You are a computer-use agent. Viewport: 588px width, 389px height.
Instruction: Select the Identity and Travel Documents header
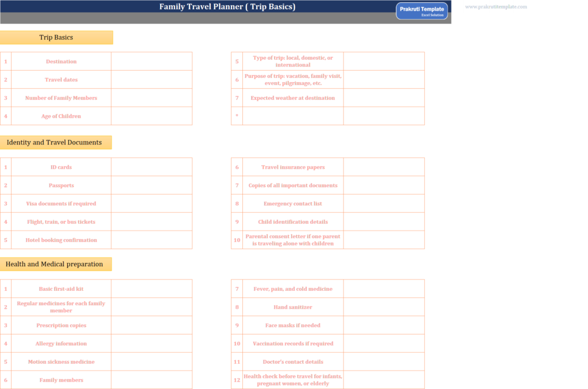56,142
